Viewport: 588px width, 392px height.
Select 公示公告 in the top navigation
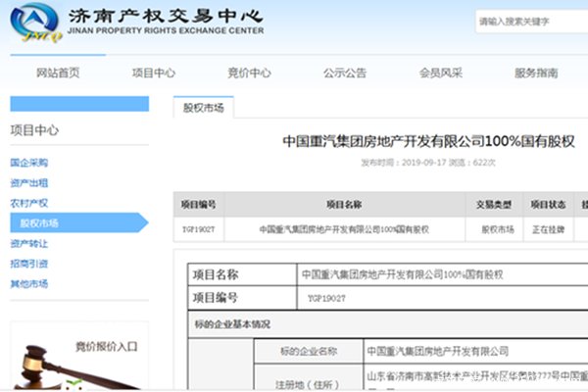[x=345, y=73]
